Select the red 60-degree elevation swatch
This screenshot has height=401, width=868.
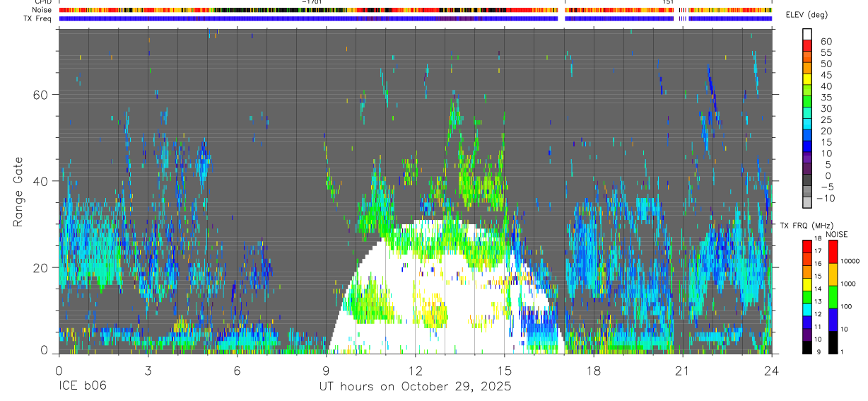click(808, 45)
